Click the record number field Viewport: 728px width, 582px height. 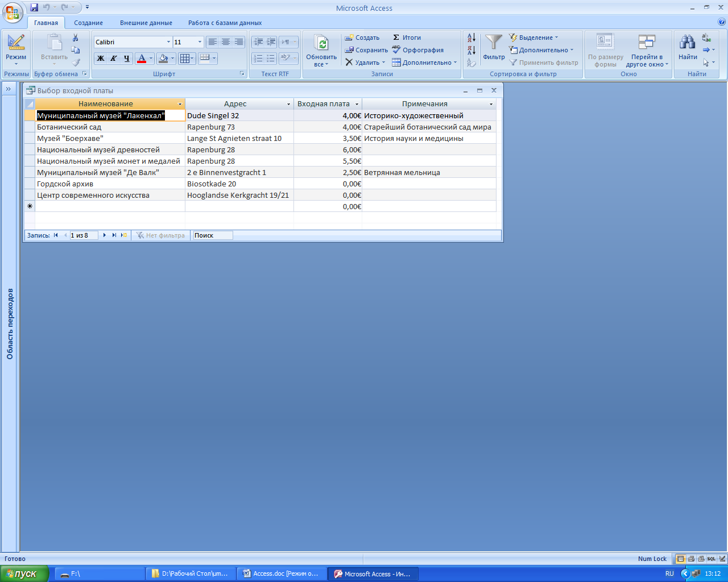(84, 235)
